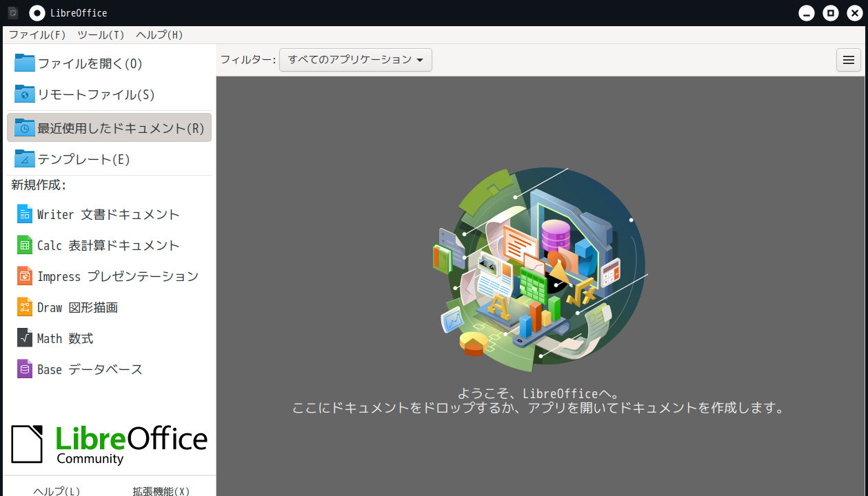
Task: Create a Base データベース
Action: 109,369
